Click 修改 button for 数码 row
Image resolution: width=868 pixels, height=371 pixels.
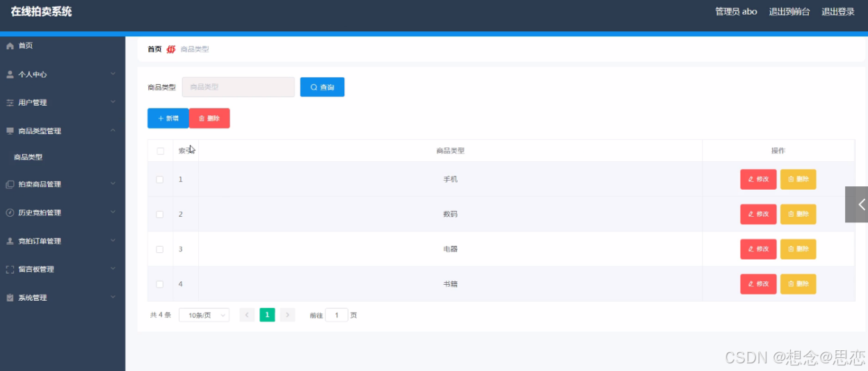(x=758, y=214)
